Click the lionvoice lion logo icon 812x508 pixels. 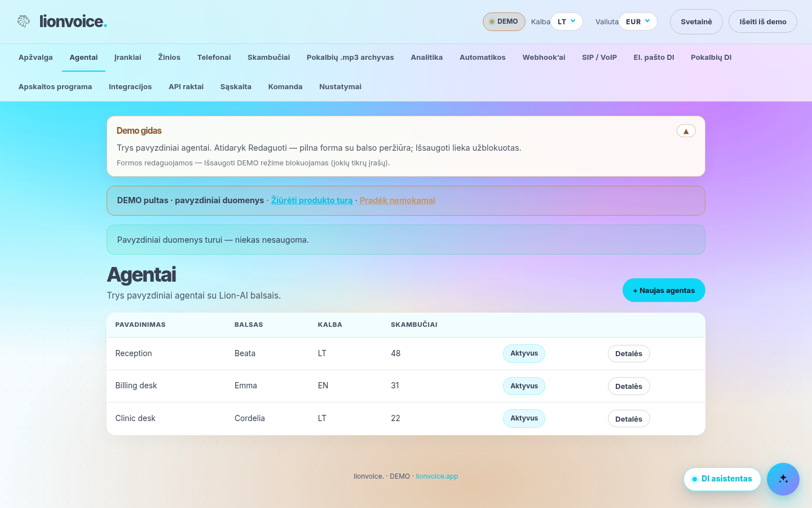23,21
